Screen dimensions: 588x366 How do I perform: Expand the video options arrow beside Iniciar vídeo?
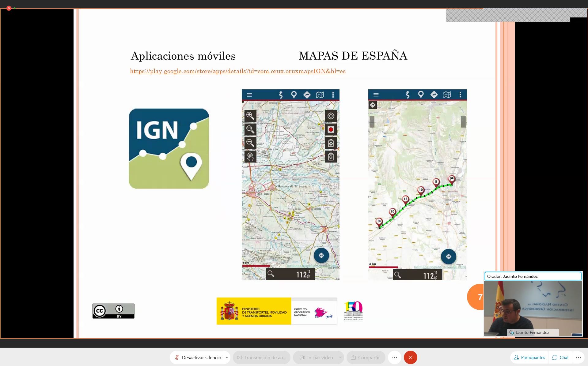click(340, 357)
